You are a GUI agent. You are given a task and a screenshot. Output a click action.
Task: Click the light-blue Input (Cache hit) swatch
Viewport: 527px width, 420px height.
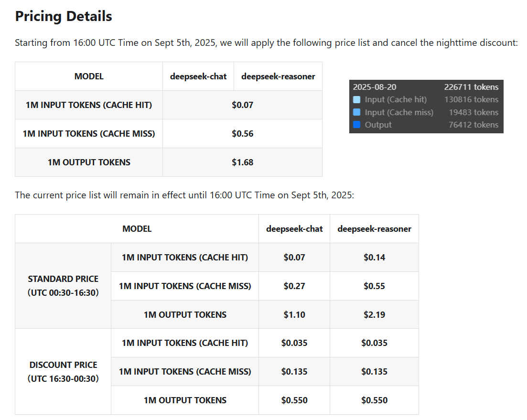(356, 100)
